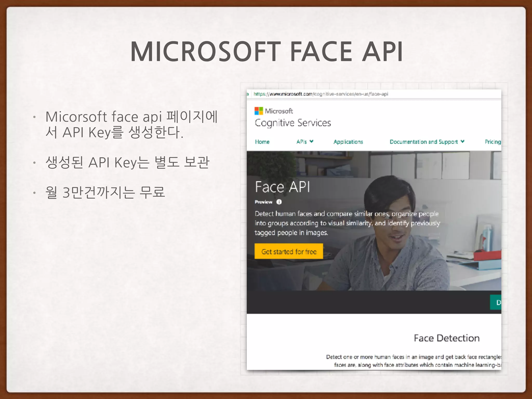The height and width of the screenshot is (399, 532).
Task: Click the 'Detect one or more human faces' paragraph
Action: coord(414,361)
